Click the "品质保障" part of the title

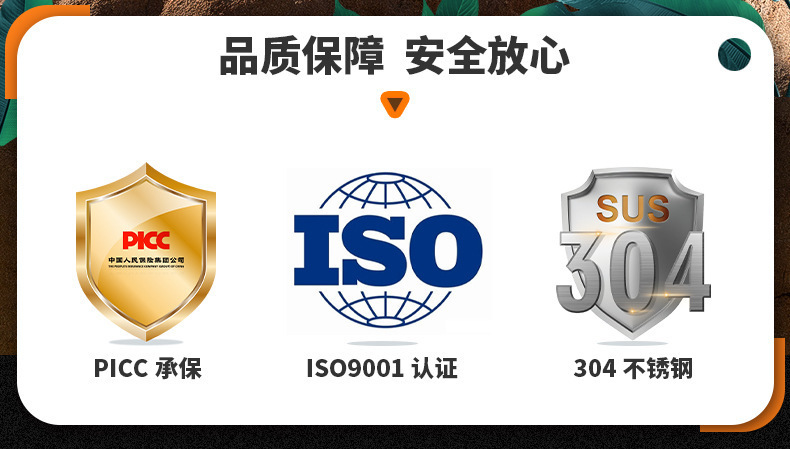tap(302, 56)
